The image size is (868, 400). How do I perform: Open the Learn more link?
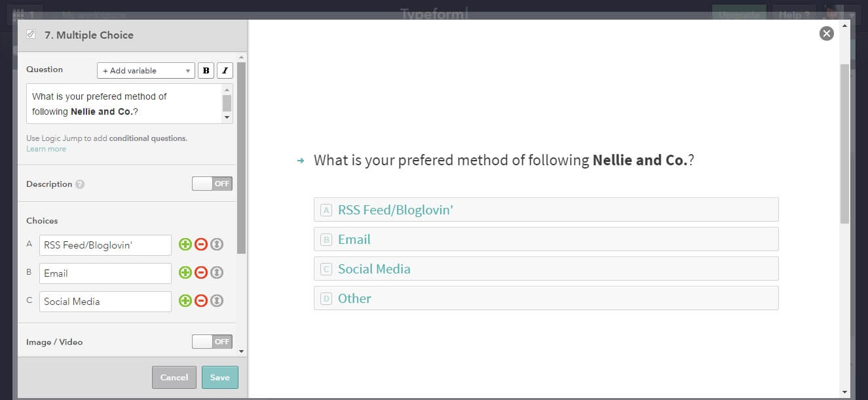pyautogui.click(x=46, y=149)
